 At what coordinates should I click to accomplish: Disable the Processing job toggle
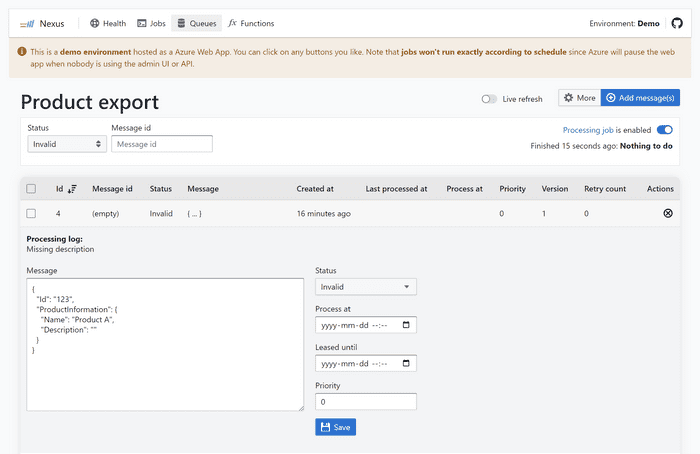pos(664,130)
